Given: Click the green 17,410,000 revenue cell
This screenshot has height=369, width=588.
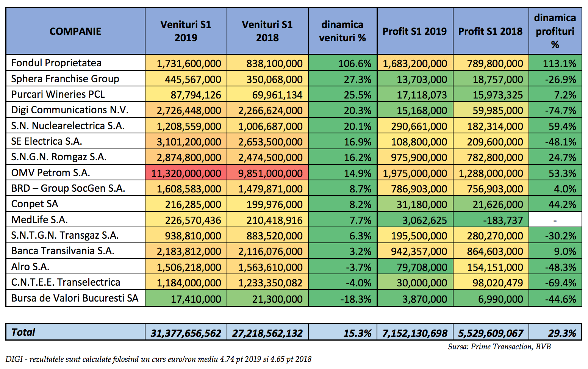Looking at the screenshot, I should (186, 298).
